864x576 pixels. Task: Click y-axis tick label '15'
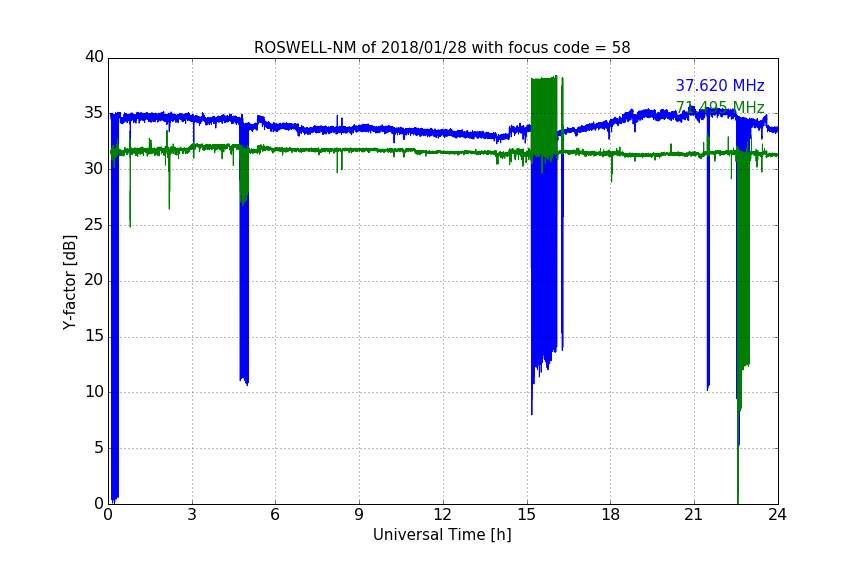pyautogui.click(x=94, y=336)
